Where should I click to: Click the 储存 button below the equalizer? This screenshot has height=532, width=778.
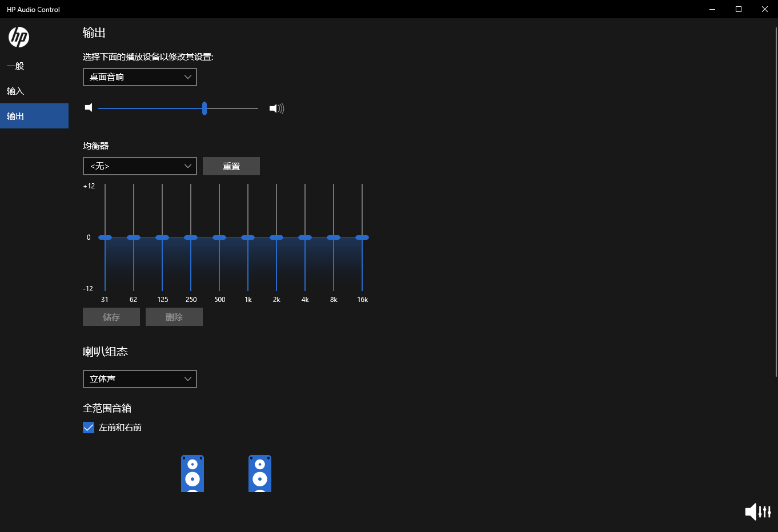(111, 317)
